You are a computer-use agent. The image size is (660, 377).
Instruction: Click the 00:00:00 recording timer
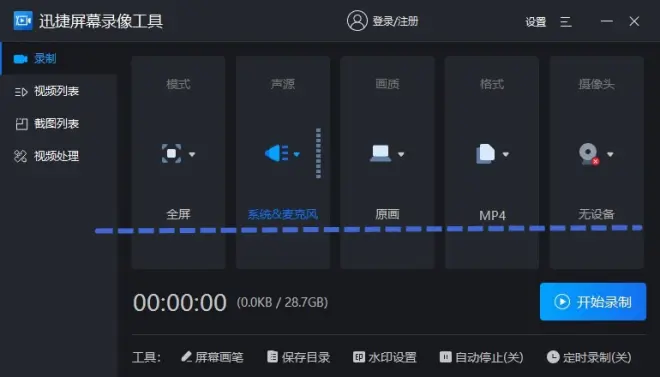(180, 303)
